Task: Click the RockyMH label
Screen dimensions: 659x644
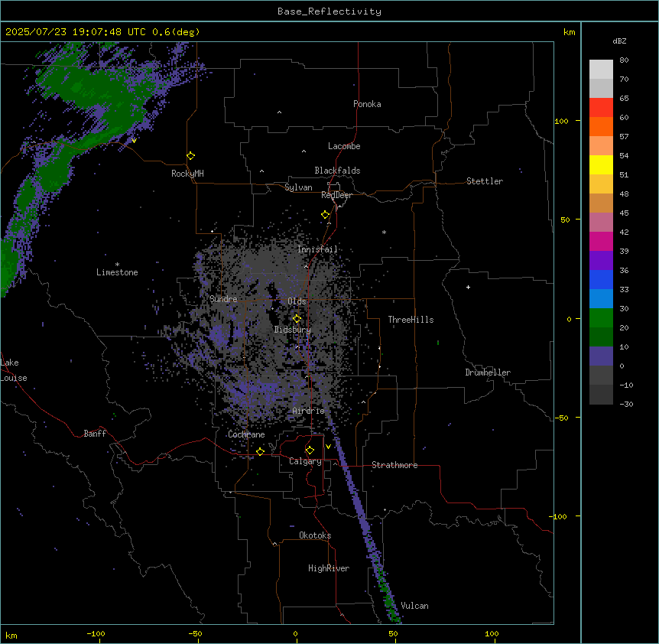Action: pos(187,174)
